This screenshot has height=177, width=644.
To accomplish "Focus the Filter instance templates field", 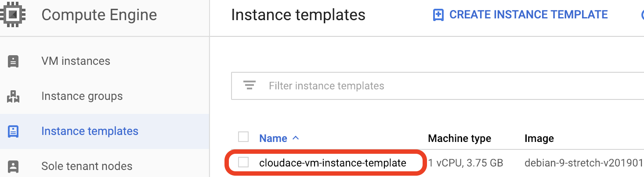I will (438, 86).
